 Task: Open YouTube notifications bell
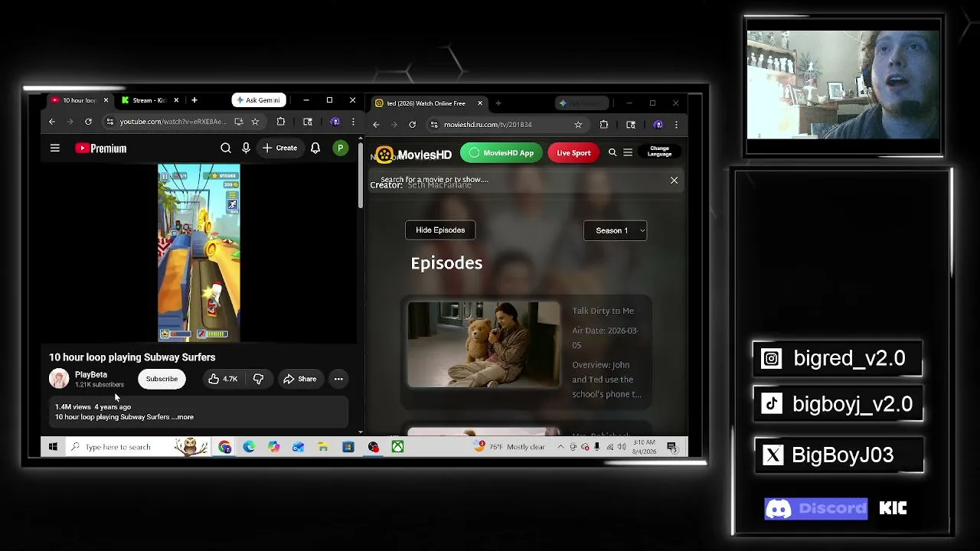(x=315, y=148)
